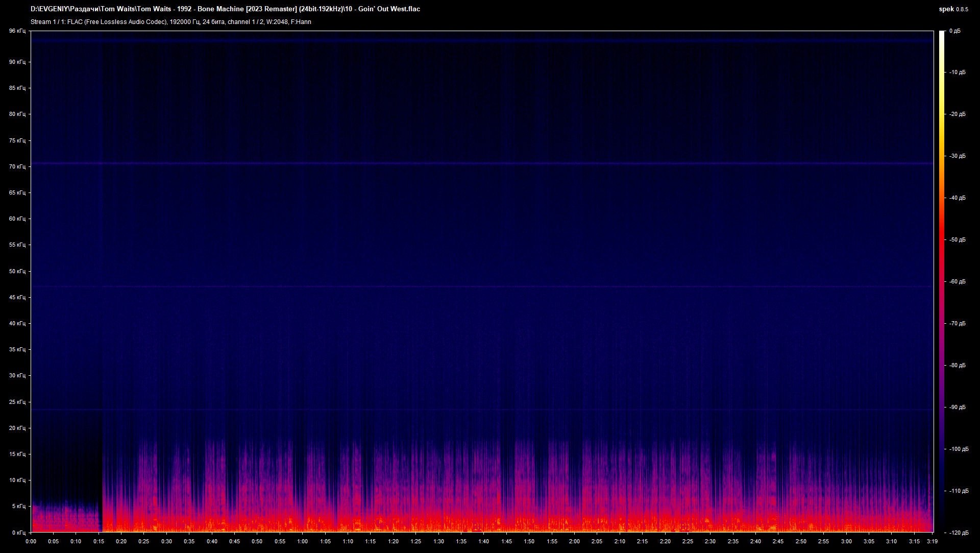Viewport: 980px width, 553px height.
Task: Select the '25 кГц' frequency axis label
Action: coord(17,402)
